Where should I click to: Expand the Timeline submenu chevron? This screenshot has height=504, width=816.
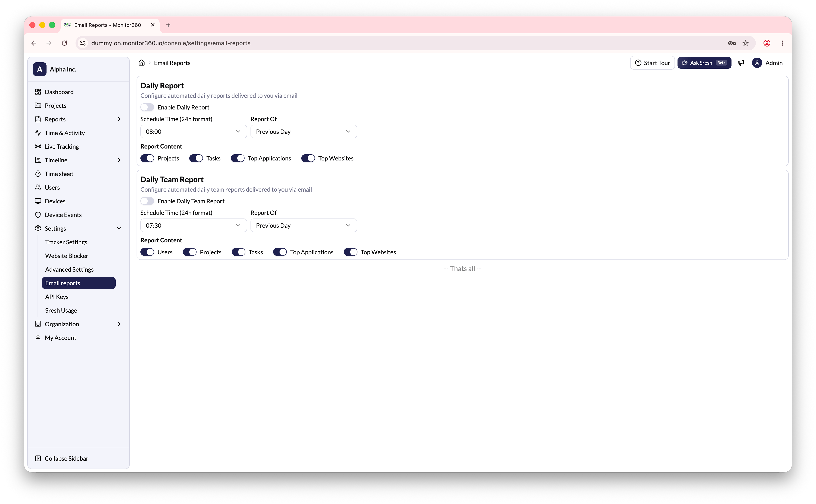point(119,160)
